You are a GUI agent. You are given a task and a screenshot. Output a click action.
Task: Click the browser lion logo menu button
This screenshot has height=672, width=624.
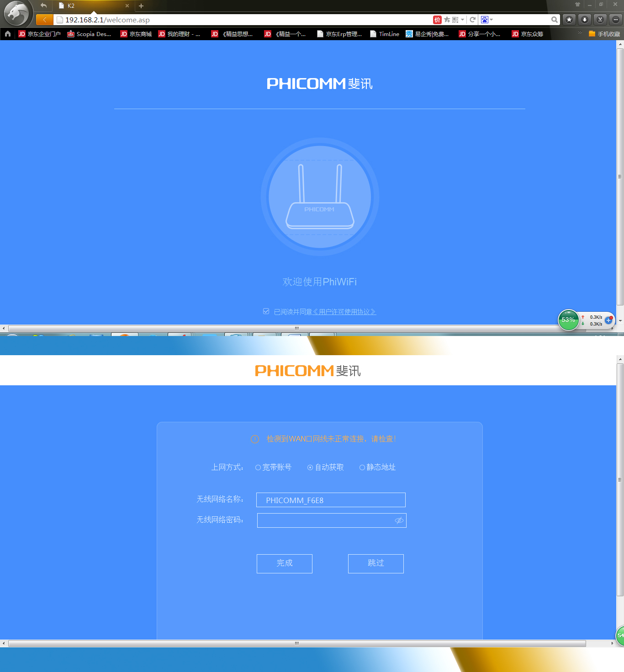(16, 14)
